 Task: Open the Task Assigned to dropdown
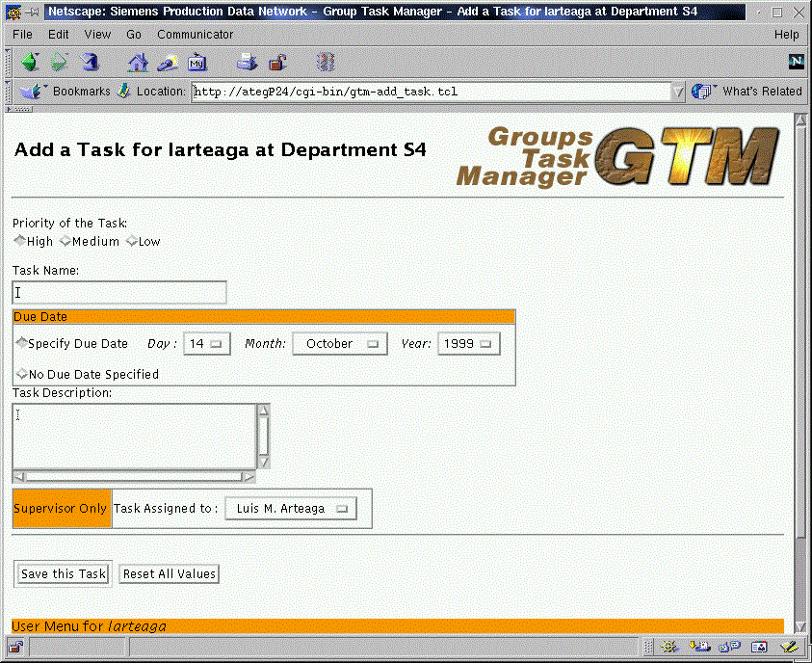pos(291,509)
